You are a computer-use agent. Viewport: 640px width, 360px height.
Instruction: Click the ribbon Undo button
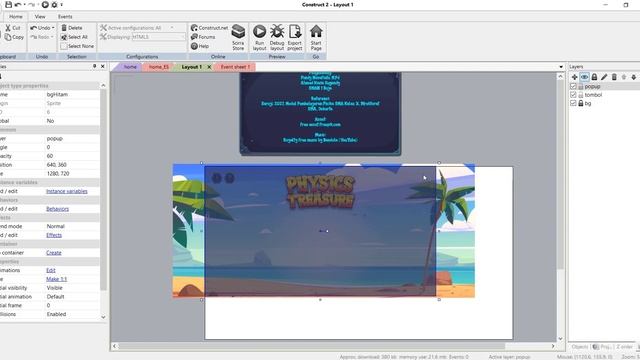(x=40, y=28)
